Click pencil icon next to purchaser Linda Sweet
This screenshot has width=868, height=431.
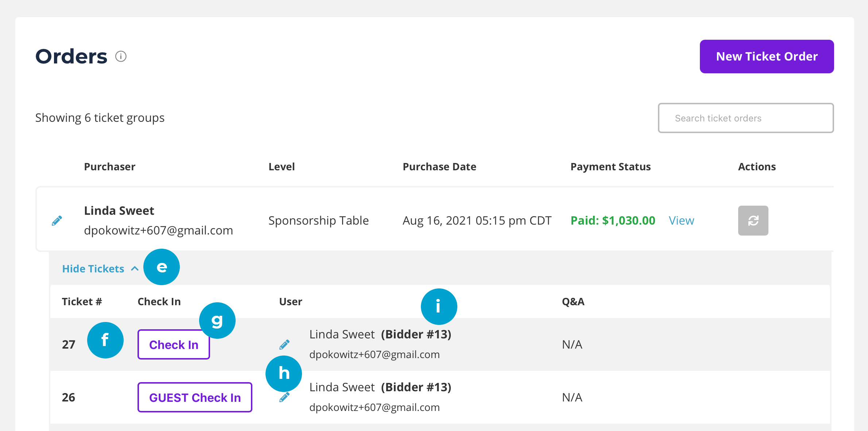(57, 221)
